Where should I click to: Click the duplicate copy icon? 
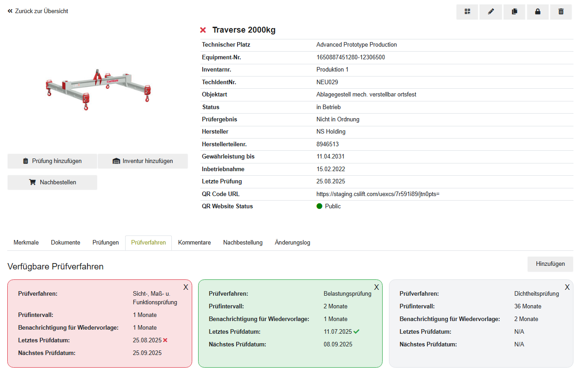514,12
